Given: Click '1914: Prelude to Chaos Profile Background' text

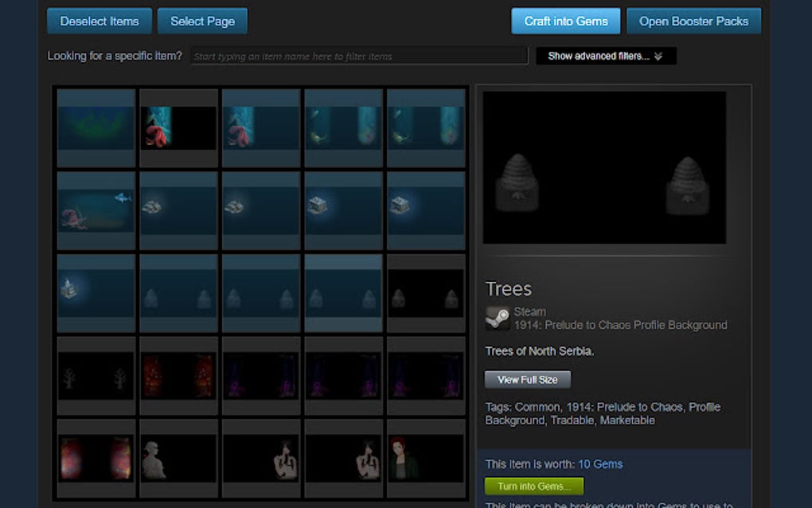Looking at the screenshot, I should (620, 325).
